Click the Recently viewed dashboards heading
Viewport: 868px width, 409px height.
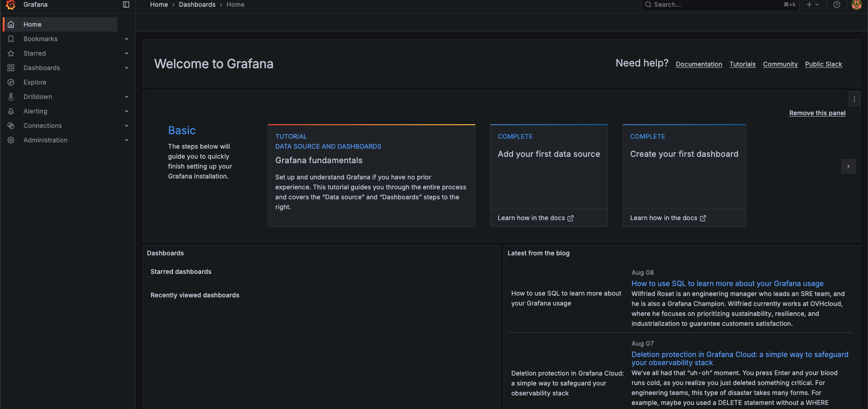195,295
